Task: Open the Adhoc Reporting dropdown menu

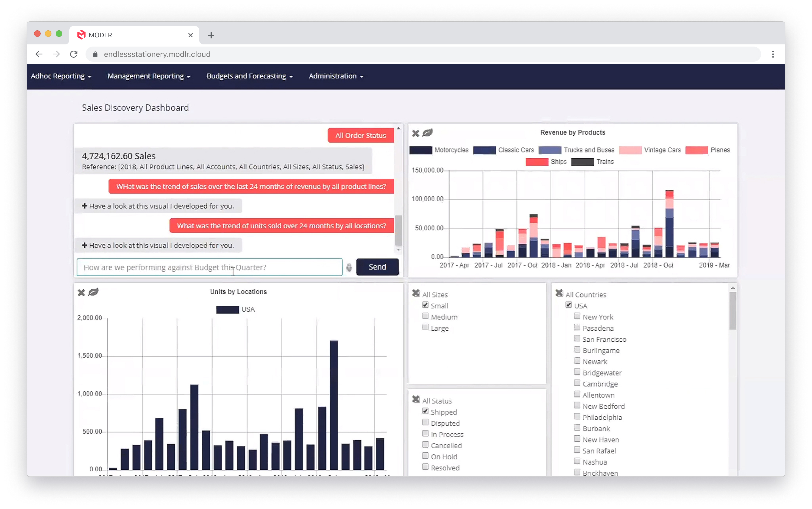Action: pos(61,76)
